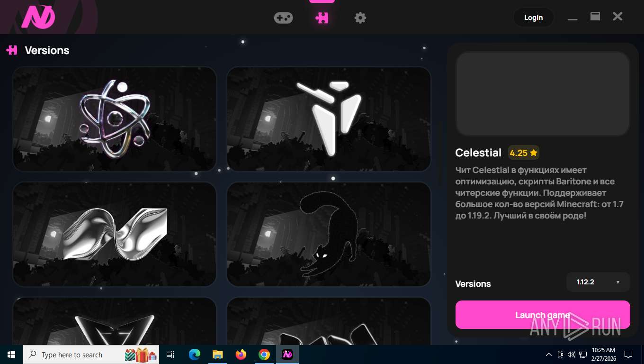Choose the white shield-shaped logo card

point(329,119)
